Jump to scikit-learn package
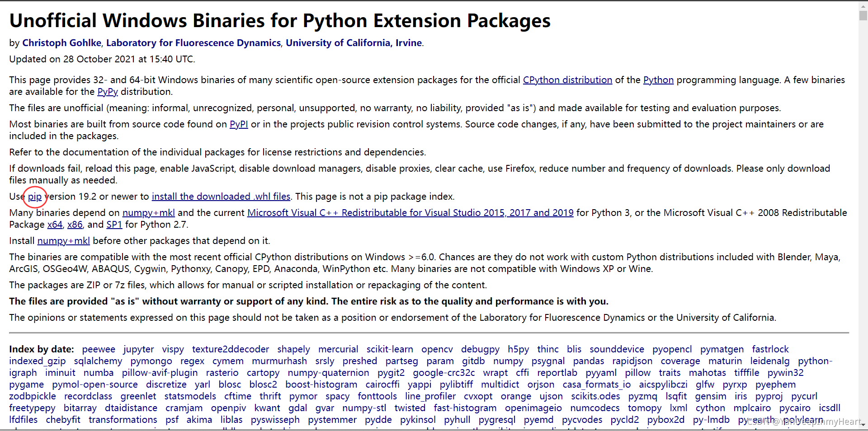The height and width of the screenshot is (431, 868). [x=390, y=349]
